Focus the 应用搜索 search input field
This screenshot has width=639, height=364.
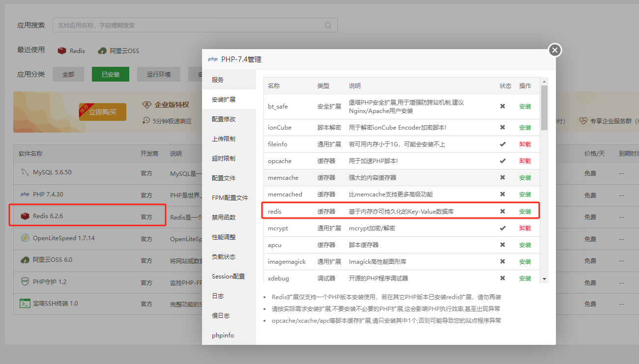[195, 25]
